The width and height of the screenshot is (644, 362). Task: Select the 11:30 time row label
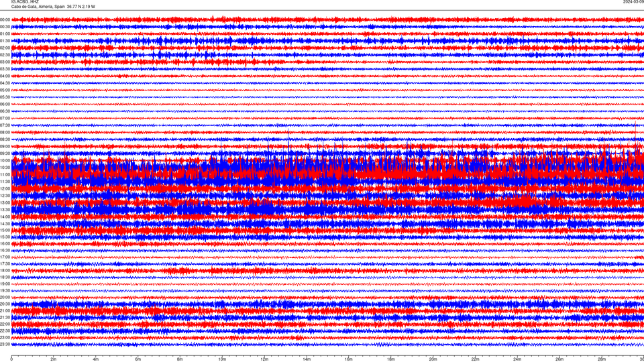click(5, 182)
